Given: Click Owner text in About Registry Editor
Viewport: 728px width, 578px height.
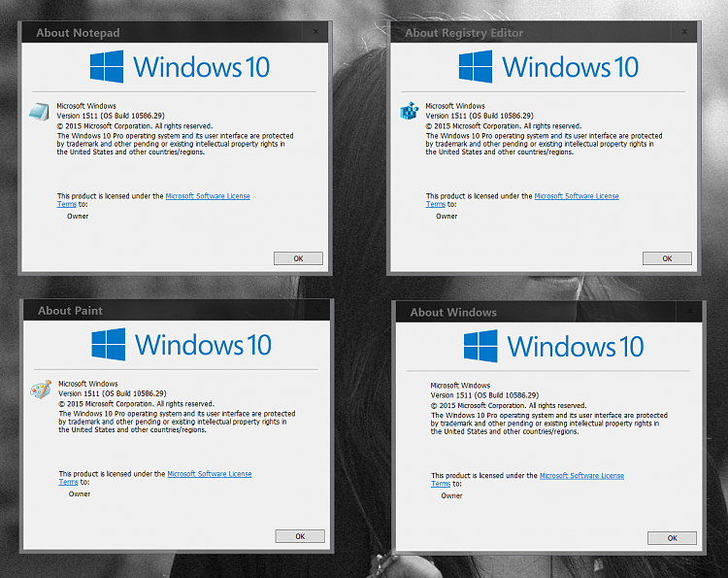Looking at the screenshot, I should 447,217.
